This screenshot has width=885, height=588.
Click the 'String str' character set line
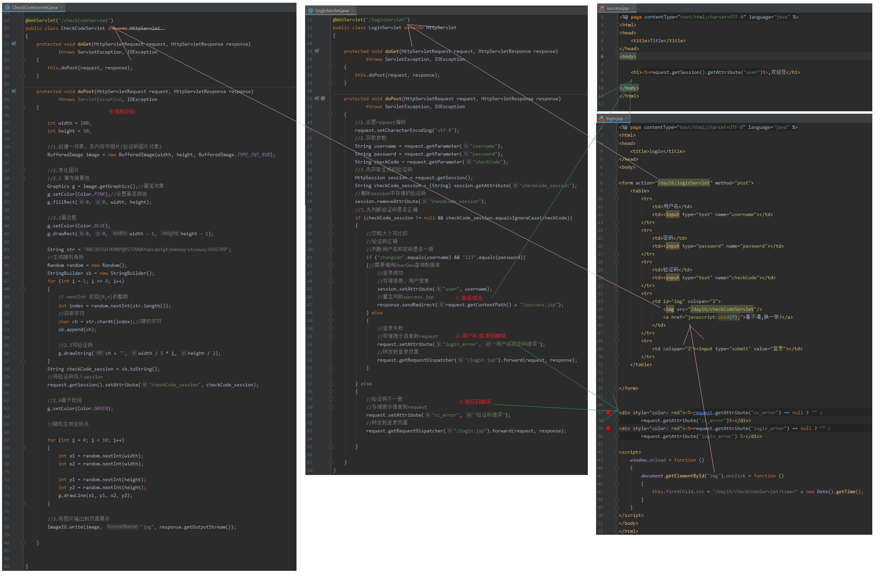[139, 249]
